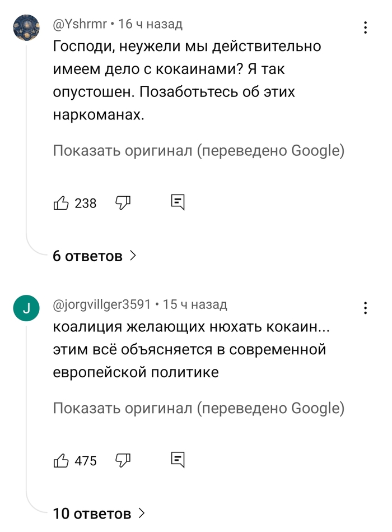392x532 pixels.
Task: Show original text of @Yshrmr comment
Action: click(x=198, y=151)
